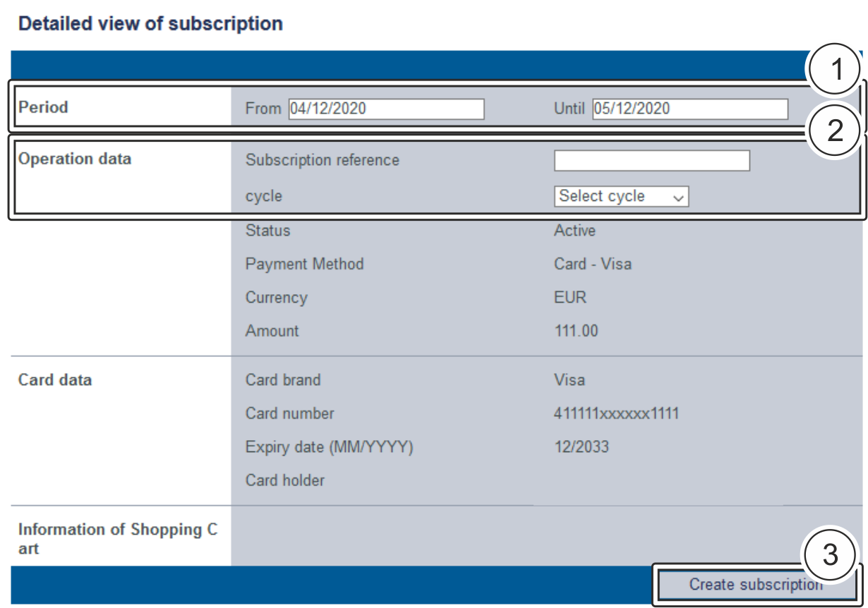Viewport: 868px width, 608px height.
Task: Select the Period section label
Action: pyautogui.click(x=44, y=108)
